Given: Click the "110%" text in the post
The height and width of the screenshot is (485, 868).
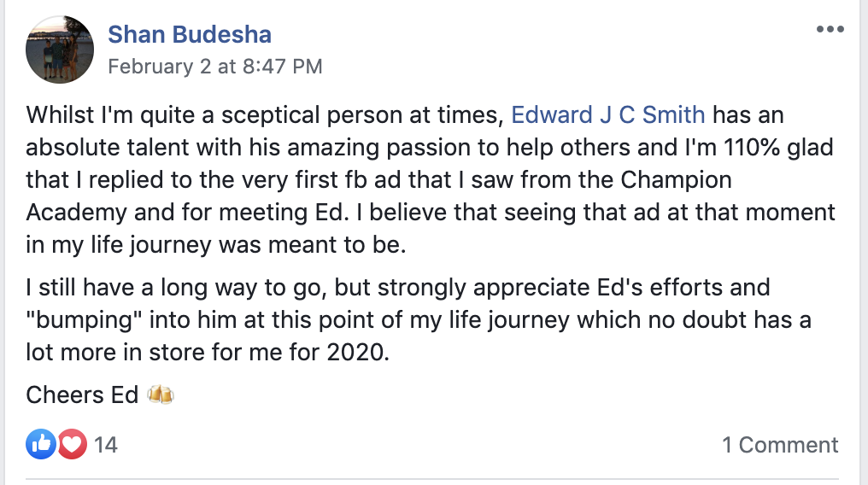Looking at the screenshot, I should [x=732, y=147].
